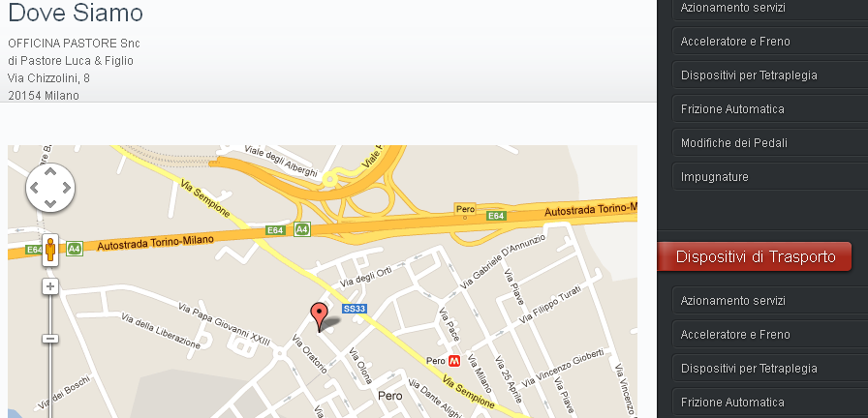Open the Dispositivi di Trasporto section
868x418 pixels.
point(755,256)
